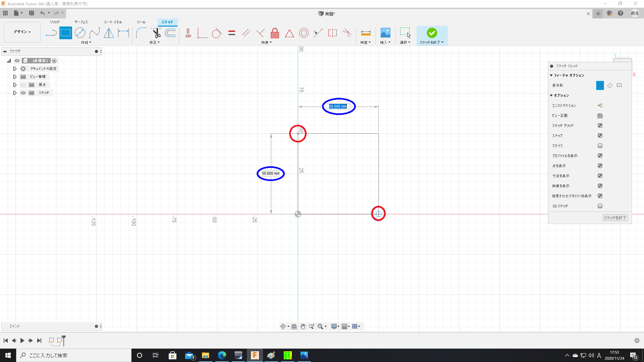Click the lock/fix constraint icon

(x=275, y=33)
